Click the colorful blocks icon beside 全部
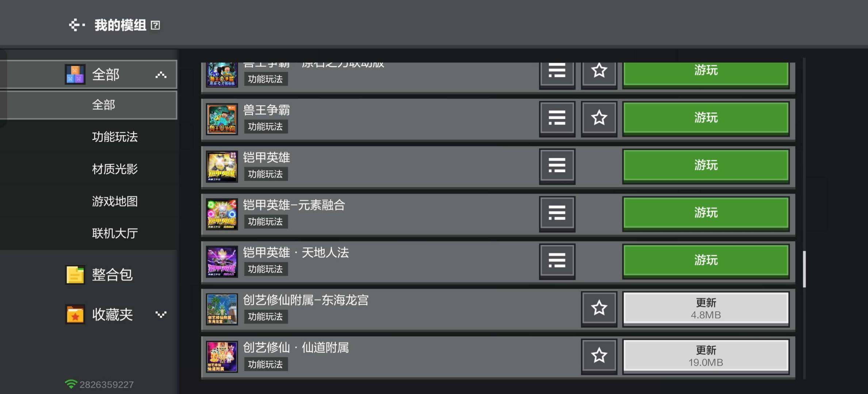The height and width of the screenshot is (394, 868). (x=75, y=74)
